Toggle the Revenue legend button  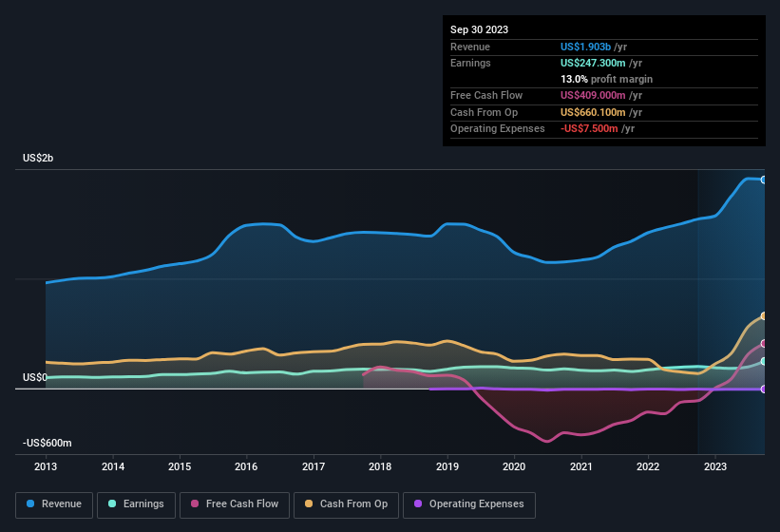click(x=54, y=504)
